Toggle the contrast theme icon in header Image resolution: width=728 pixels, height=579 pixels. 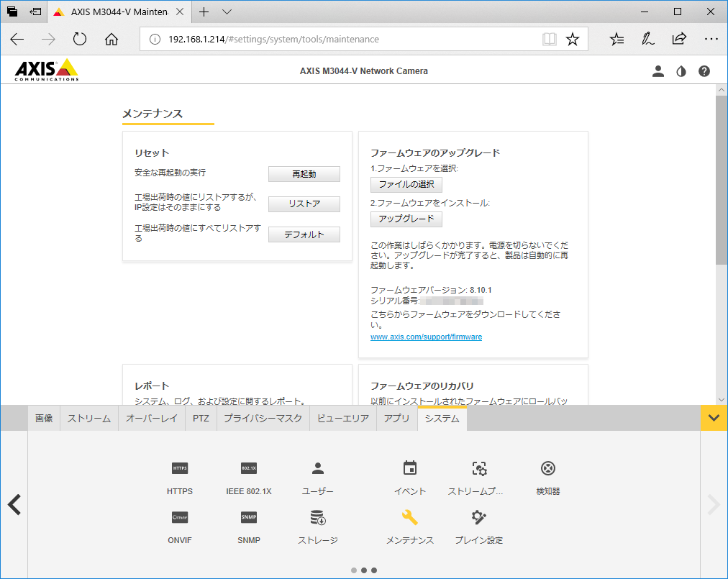[x=681, y=71]
